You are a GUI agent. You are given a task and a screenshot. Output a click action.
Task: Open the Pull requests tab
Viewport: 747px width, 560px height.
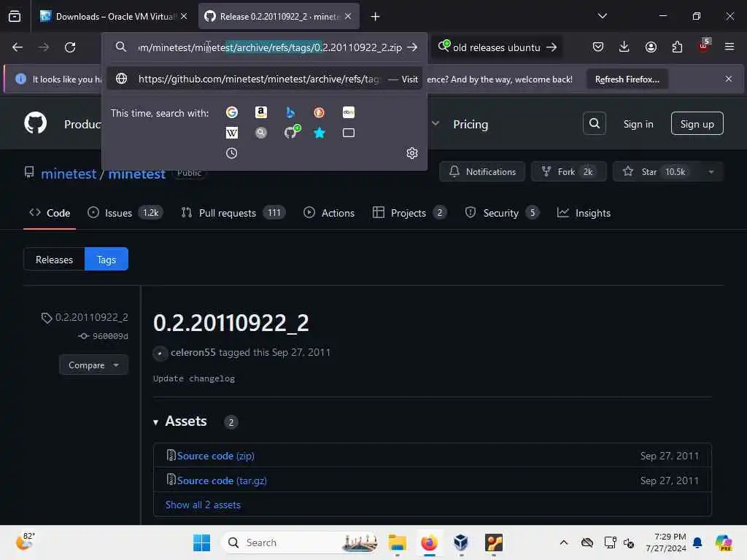coord(233,213)
